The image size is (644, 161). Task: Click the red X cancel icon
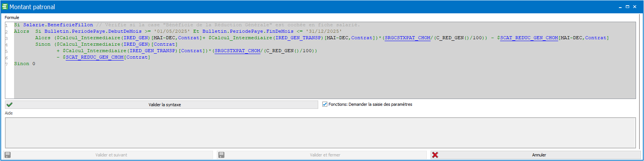pos(435,155)
